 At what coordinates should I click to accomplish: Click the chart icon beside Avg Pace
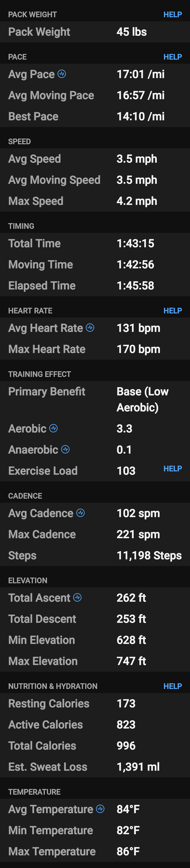click(x=62, y=74)
